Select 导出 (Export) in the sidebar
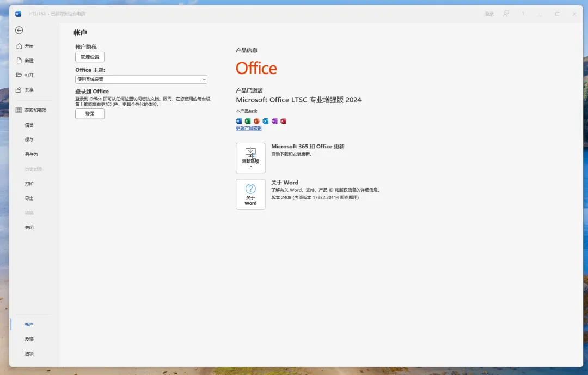The height and width of the screenshot is (375, 588). click(x=29, y=198)
